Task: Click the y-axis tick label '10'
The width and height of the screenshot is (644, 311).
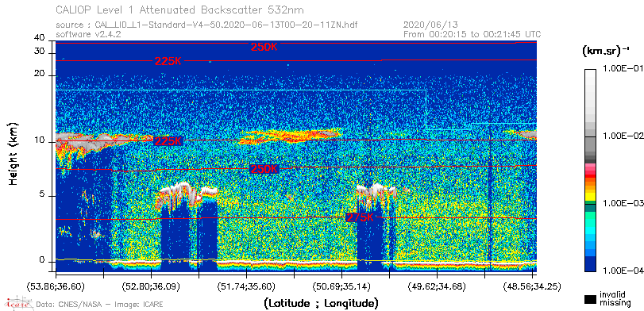Action: (x=39, y=140)
